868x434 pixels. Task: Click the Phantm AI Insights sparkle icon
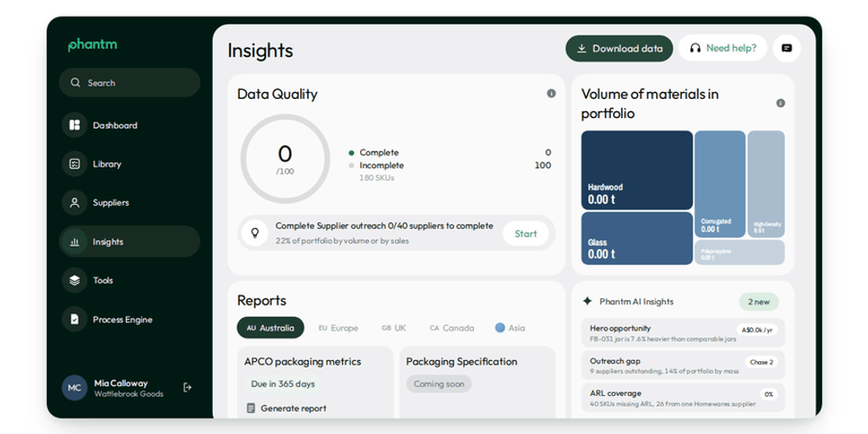(x=588, y=301)
